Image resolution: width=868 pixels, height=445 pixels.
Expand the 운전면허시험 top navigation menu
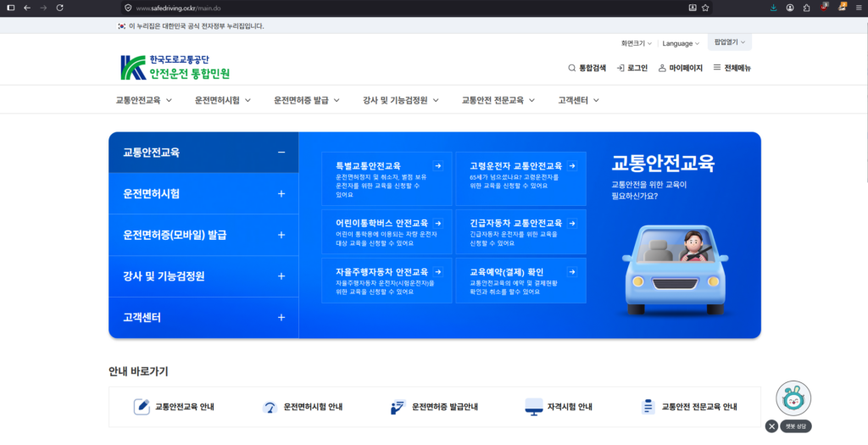tap(223, 100)
